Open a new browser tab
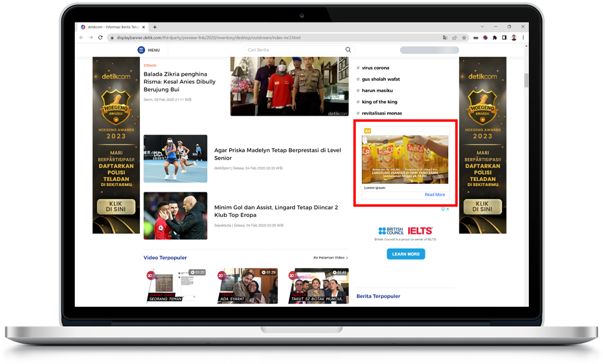The height and width of the screenshot is (364, 603). (155, 27)
